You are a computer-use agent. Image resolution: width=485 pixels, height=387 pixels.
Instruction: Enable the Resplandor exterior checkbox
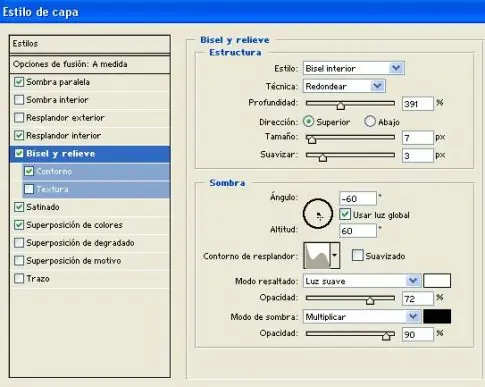click(x=19, y=118)
